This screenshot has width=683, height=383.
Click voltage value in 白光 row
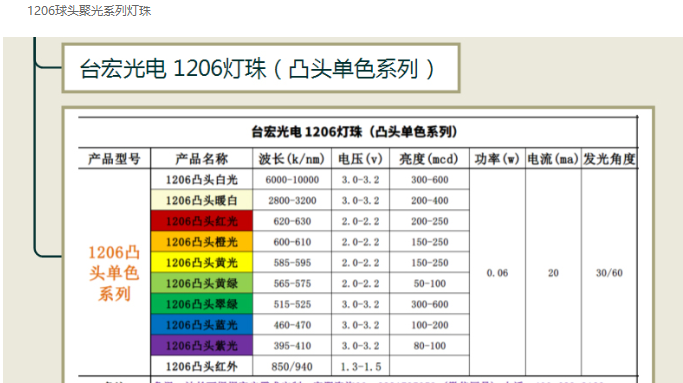[x=360, y=180]
